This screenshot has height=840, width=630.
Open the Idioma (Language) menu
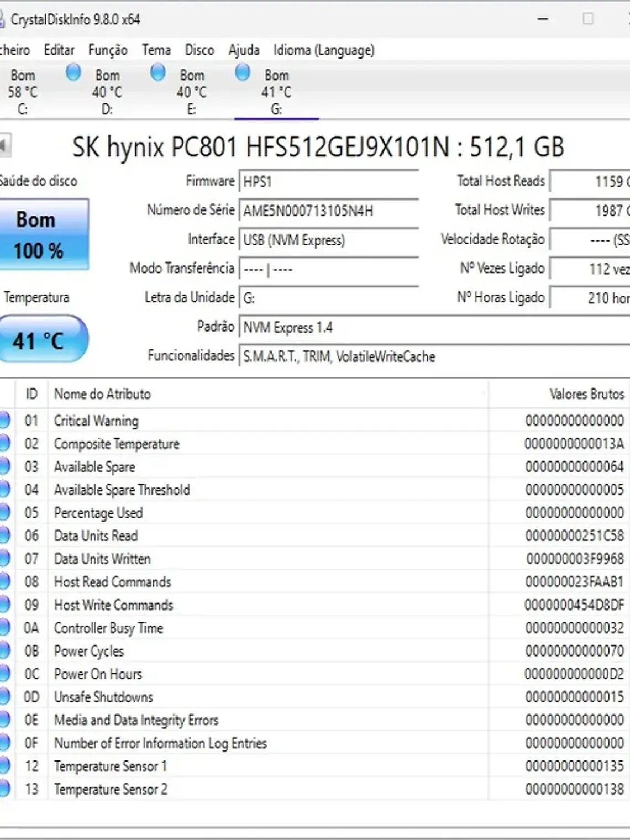tap(324, 50)
